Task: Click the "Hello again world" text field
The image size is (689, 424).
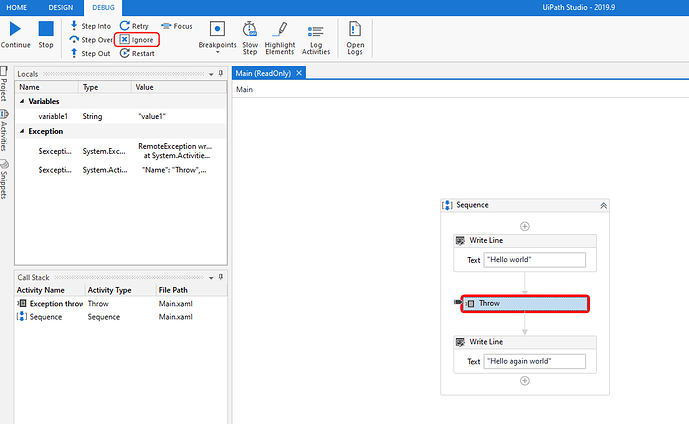Action: coord(534,361)
